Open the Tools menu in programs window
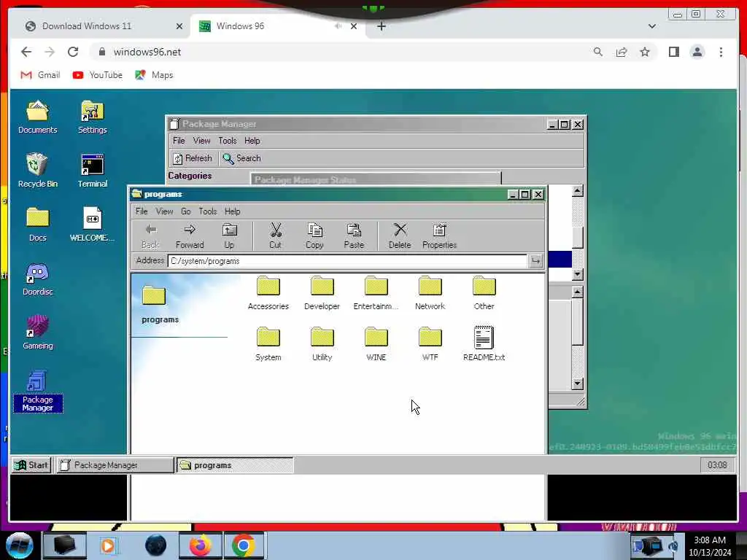The image size is (747, 560). coord(208,211)
